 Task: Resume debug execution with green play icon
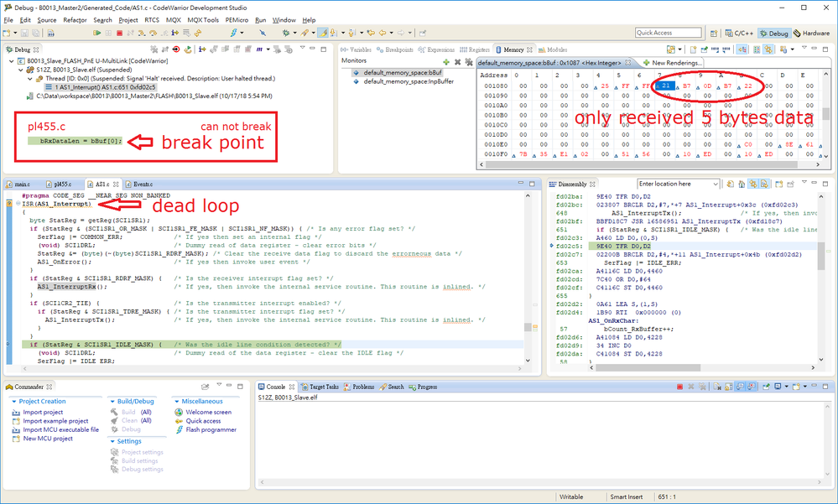[96, 34]
